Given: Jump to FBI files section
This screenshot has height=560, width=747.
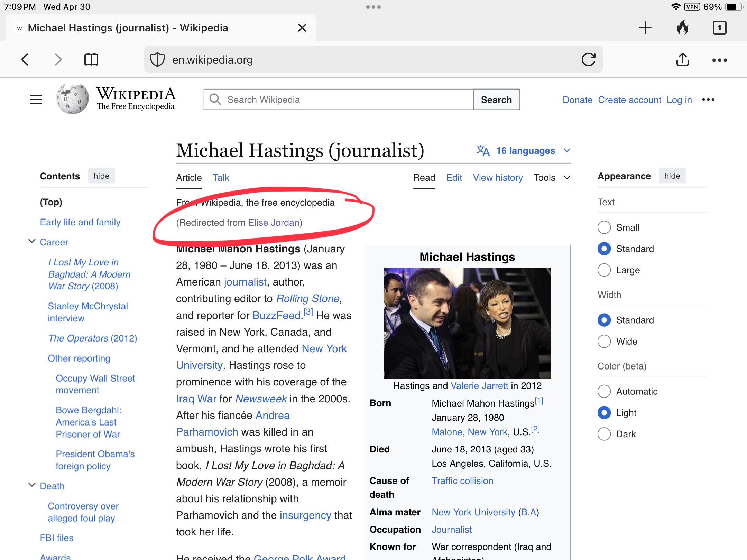Looking at the screenshot, I should pyautogui.click(x=57, y=538).
